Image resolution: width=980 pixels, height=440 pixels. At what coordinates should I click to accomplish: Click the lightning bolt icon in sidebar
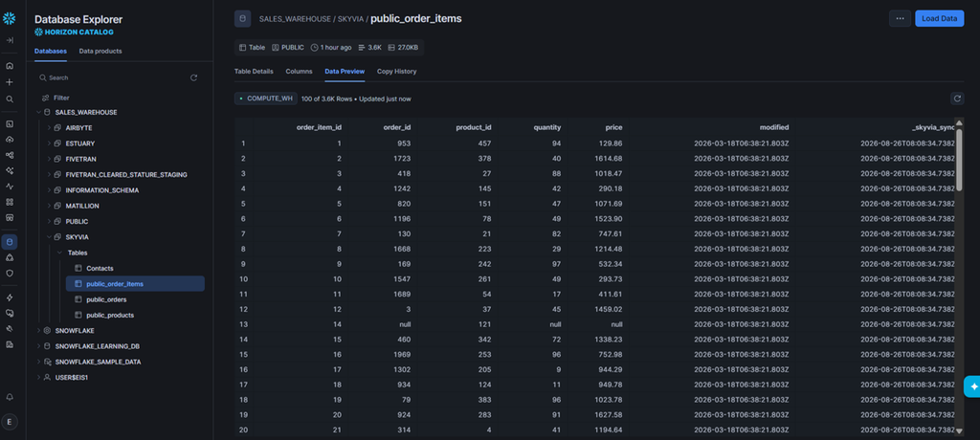pos(10,297)
